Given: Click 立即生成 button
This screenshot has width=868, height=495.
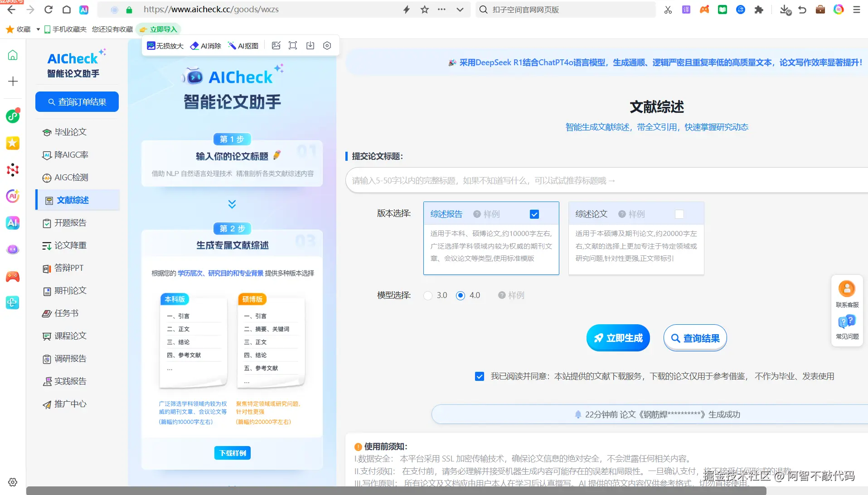Looking at the screenshot, I should 618,338.
